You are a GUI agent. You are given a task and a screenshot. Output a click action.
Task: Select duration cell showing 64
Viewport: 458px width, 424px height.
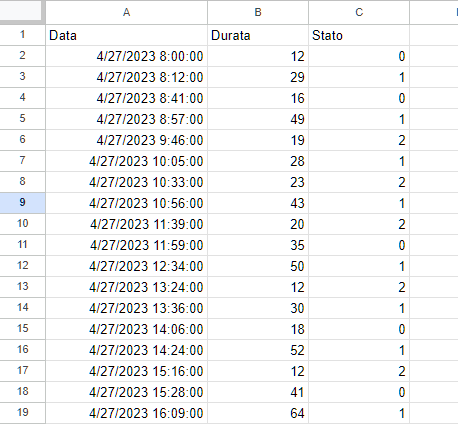pos(258,413)
